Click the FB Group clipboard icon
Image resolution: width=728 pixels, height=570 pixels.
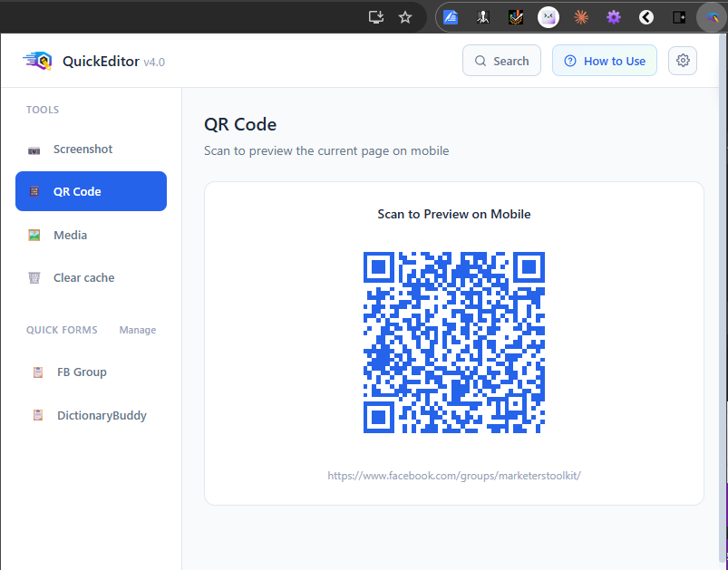38,372
